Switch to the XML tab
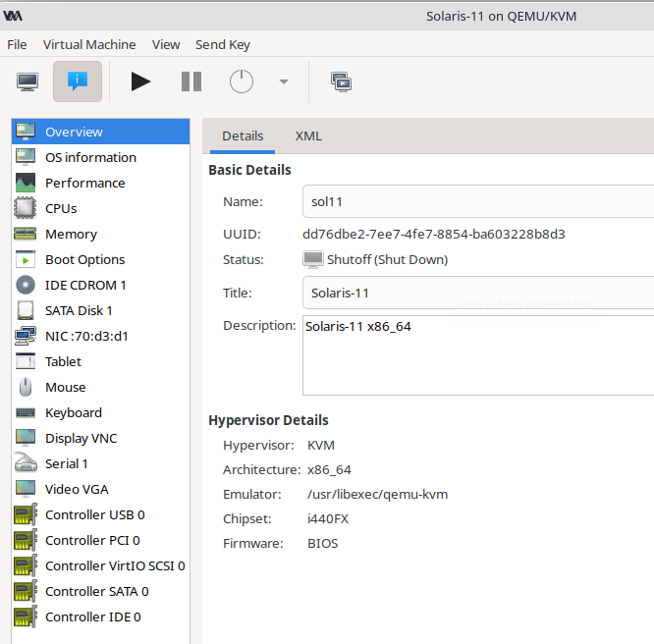 [x=308, y=136]
